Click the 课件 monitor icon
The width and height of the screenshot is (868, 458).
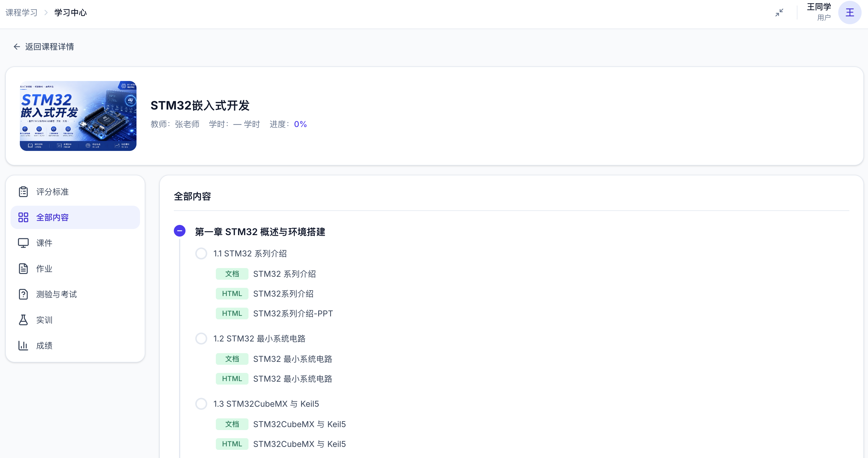click(x=23, y=243)
